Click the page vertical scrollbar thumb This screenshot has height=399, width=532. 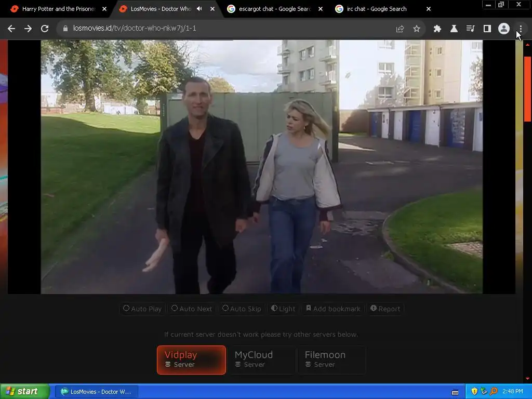pyautogui.click(x=528, y=89)
